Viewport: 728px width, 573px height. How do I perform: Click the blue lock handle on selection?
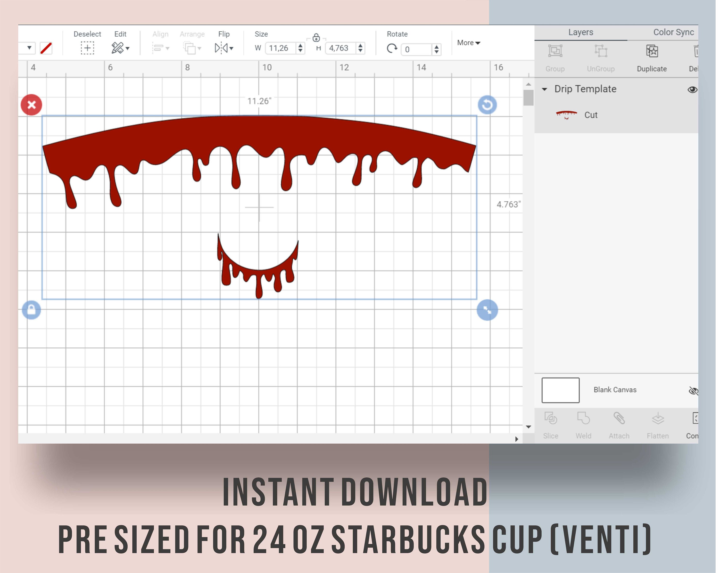click(x=32, y=310)
